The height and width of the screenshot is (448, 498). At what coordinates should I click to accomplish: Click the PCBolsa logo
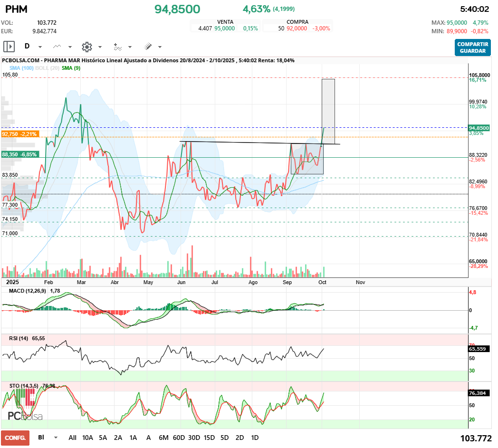[25, 416]
